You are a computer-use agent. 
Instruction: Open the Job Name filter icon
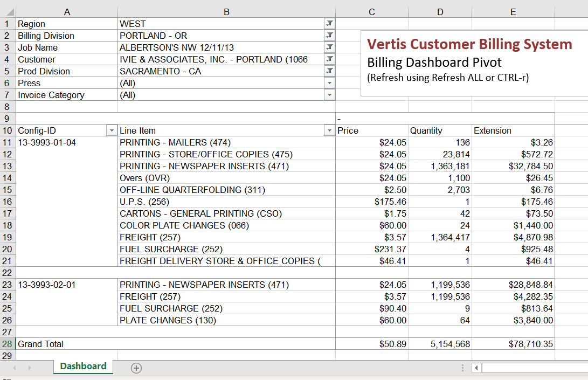(329, 47)
